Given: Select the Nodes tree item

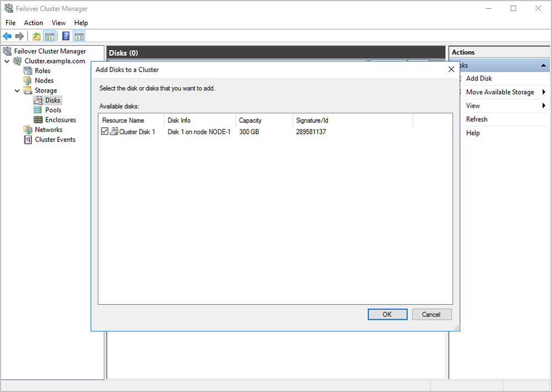Looking at the screenshot, I should click(44, 80).
